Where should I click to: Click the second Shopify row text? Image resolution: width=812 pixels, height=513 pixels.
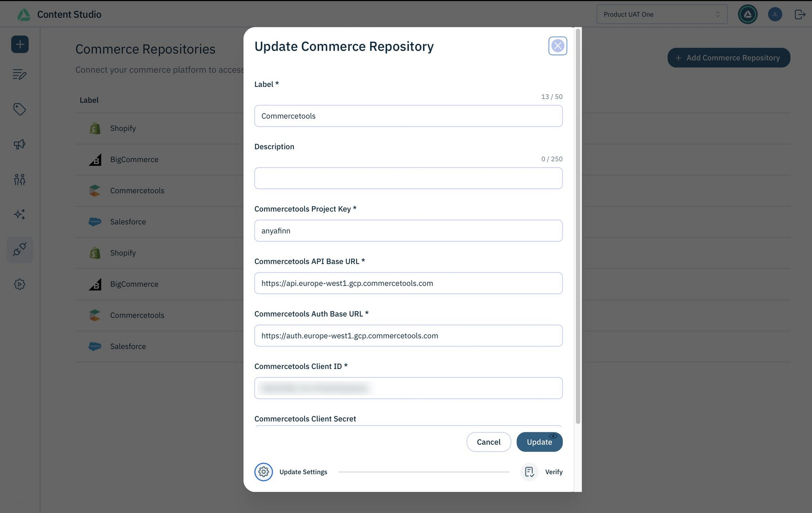[123, 253]
